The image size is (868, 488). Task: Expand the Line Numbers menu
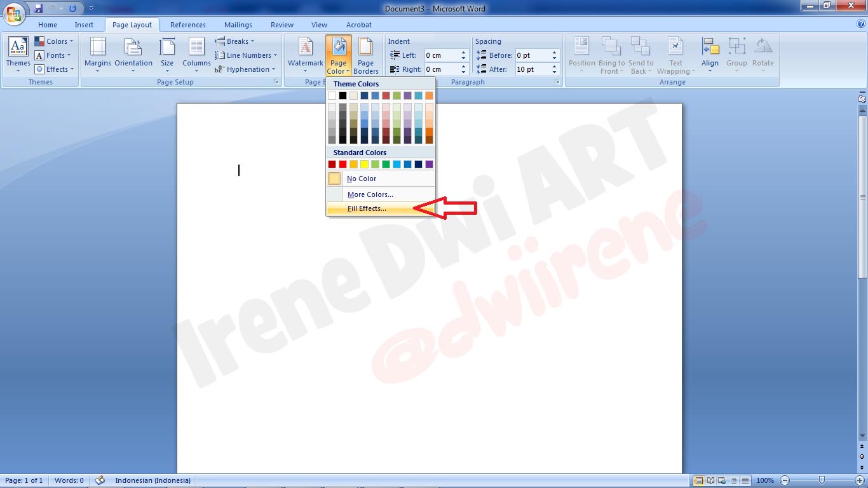click(247, 55)
